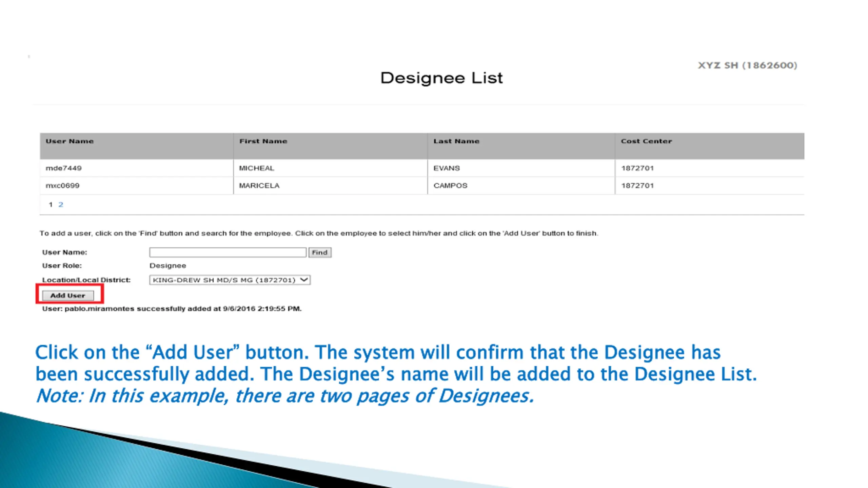Click the User Name column header

click(137, 146)
